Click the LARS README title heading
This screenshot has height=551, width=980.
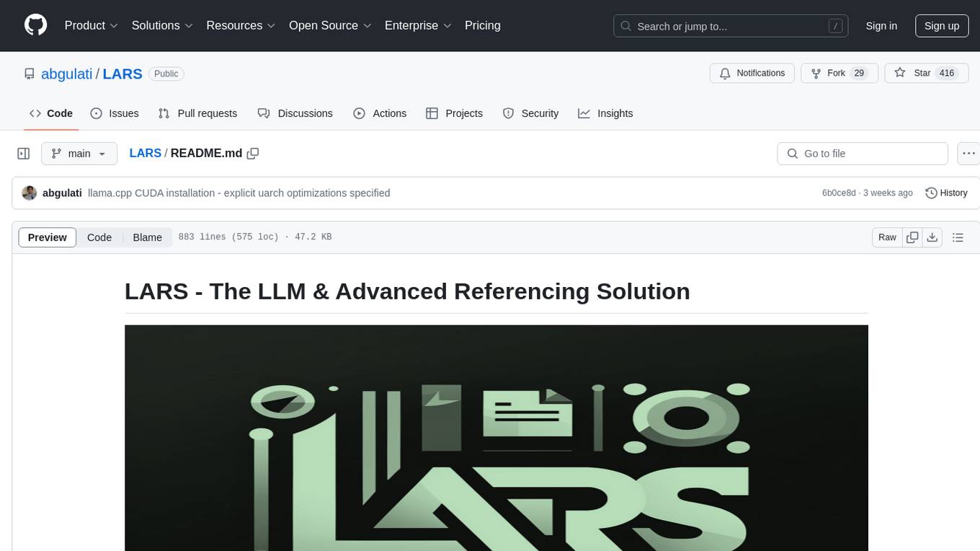[x=407, y=291]
